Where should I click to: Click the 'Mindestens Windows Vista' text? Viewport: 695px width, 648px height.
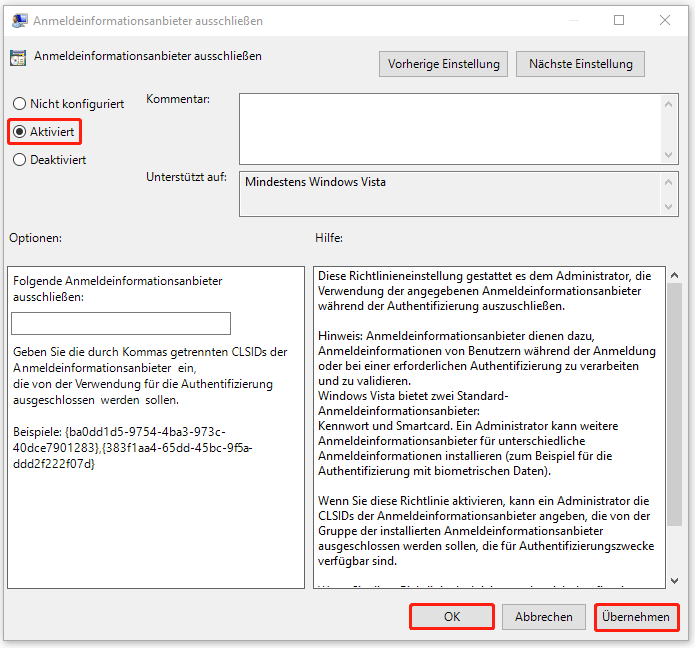tap(315, 182)
